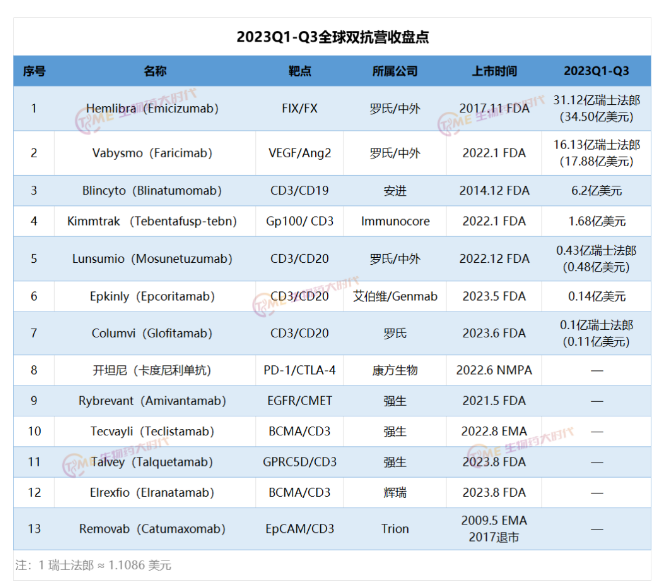Select the 名称 column header
Viewport: 661px width, 588px height.
point(155,71)
